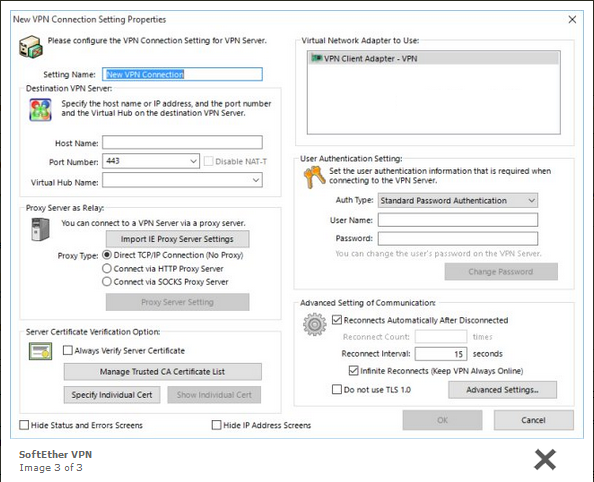Screen dimensions: 594x482
Task: Open the Virtual Hub Name dropdown
Action: (x=256, y=180)
